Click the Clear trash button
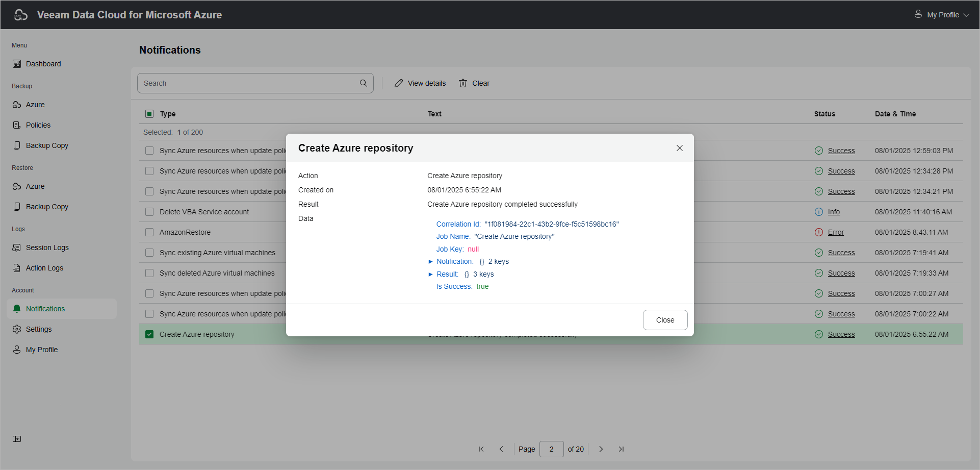This screenshot has width=980, height=470. tap(474, 83)
